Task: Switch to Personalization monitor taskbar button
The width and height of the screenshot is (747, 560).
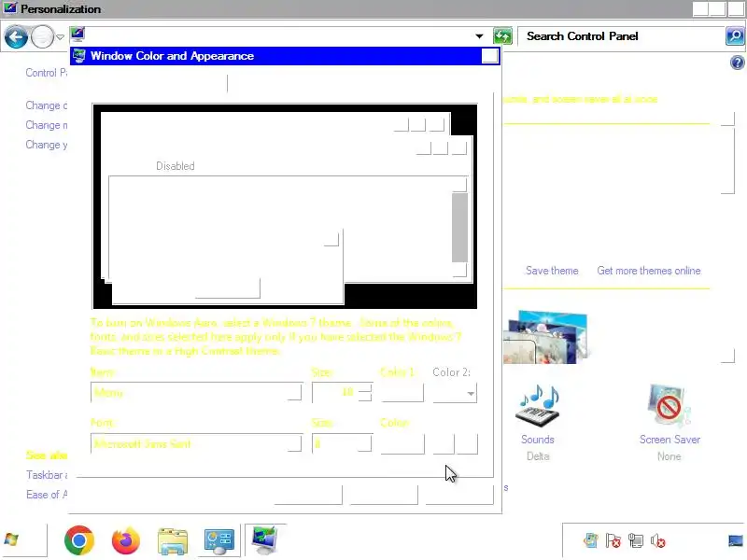Action: (x=265, y=540)
